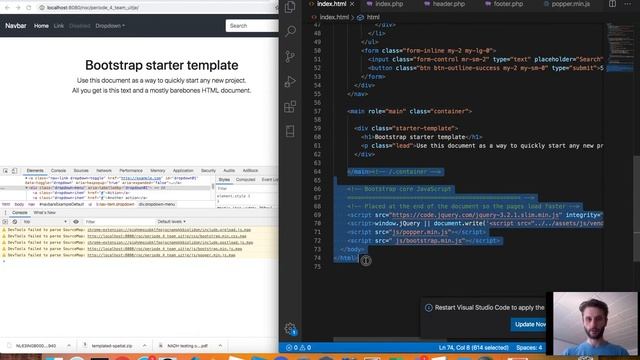The height and width of the screenshot is (360, 640).
Task: Click the activity bar icon below Extensions
Action: pos(290,131)
